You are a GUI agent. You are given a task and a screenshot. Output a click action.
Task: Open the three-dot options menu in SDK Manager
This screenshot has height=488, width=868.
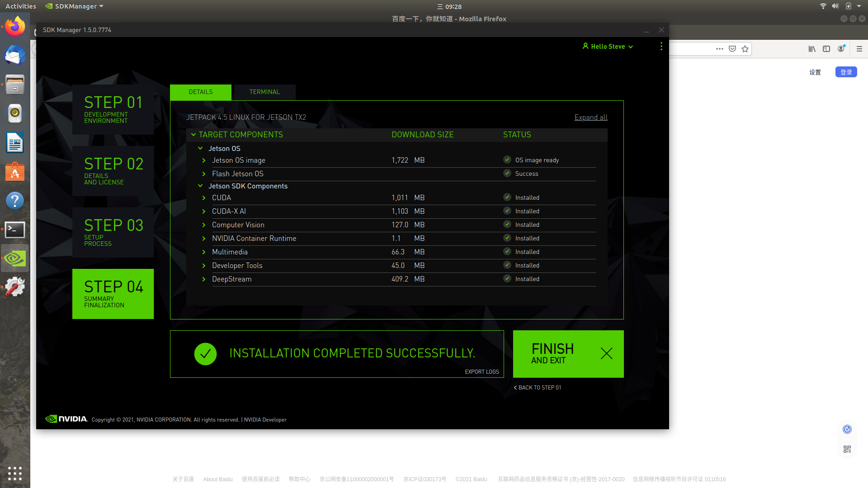[661, 47]
